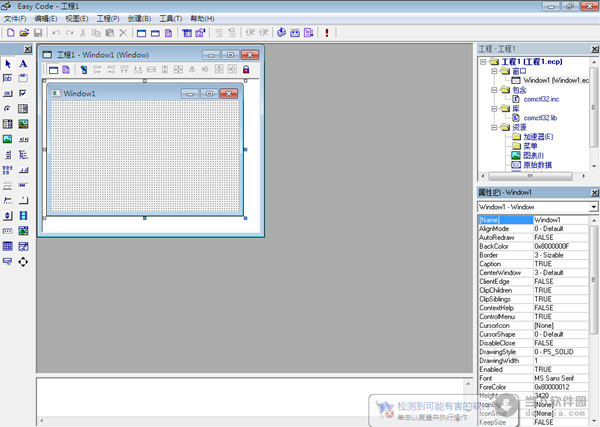Image resolution: width=600 pixels, height=427 pixels.
Task: Open the 工具(T) menu
Action: pos(171,18)
